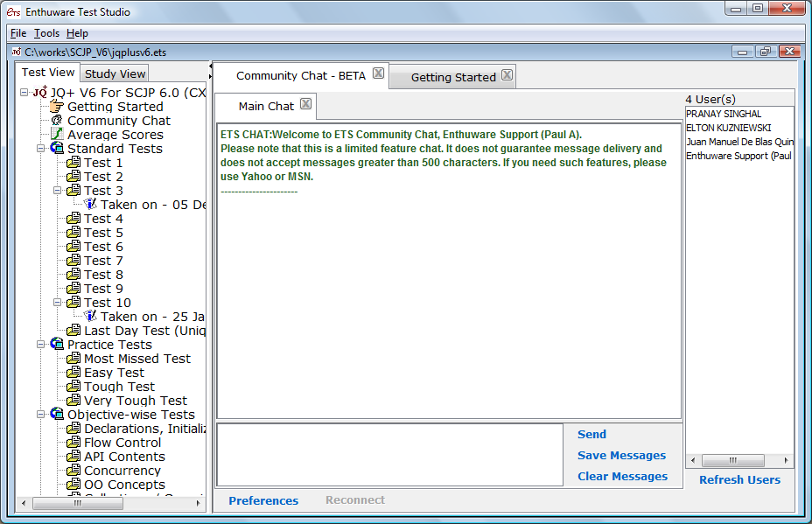
Task: Click info icon beside 'Taken on - 25 Ja'
Action: click(x=90, y=316)
